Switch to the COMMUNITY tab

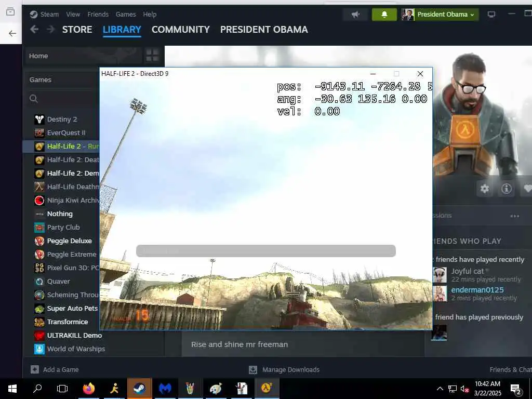point(180,30)
